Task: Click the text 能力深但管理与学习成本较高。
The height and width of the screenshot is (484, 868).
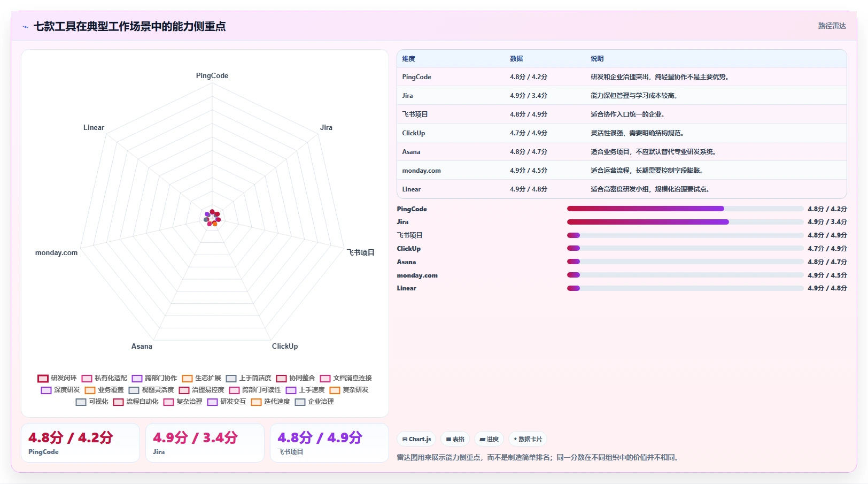Action: [x=635, y=96]
